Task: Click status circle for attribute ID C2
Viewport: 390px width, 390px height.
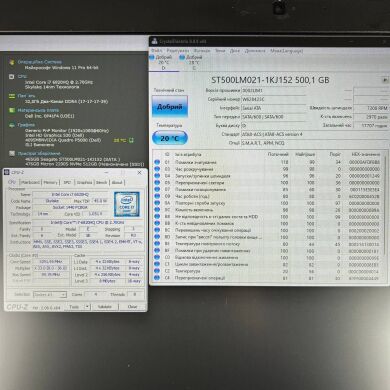Action: (x=157, y=271)
